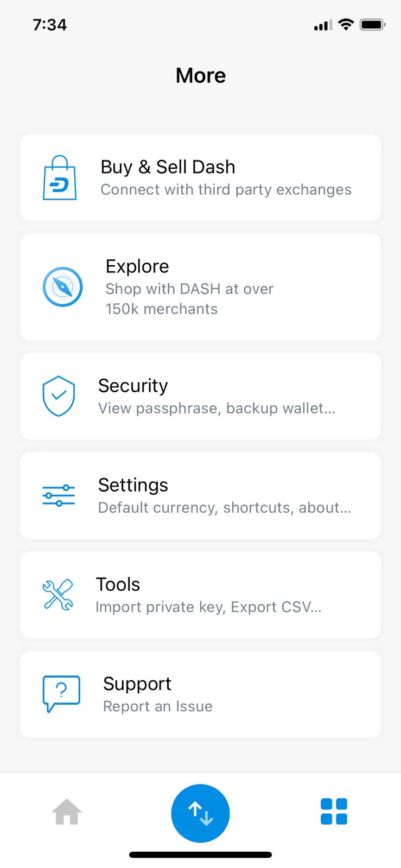Screen dimensions: 401x868
Task: Tap the Support question bubble icon
Action: pos(61,693)
